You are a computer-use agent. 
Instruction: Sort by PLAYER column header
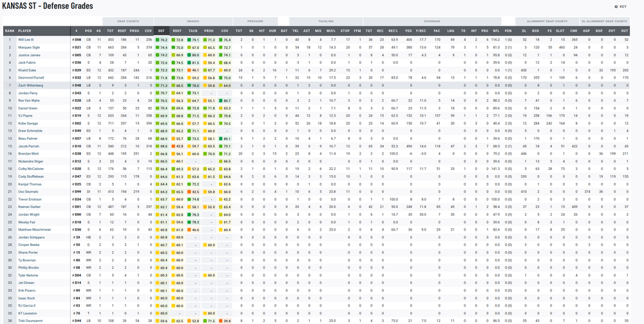(24, 30)
